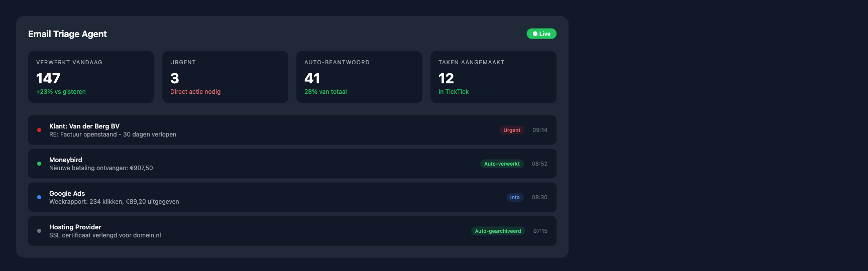Click the Auto-verwerkt tag

pos(501,164)
